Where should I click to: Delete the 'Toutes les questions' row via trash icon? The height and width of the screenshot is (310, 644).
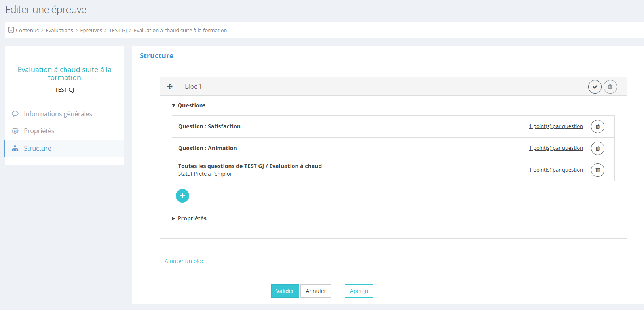[x=597, y=170]
